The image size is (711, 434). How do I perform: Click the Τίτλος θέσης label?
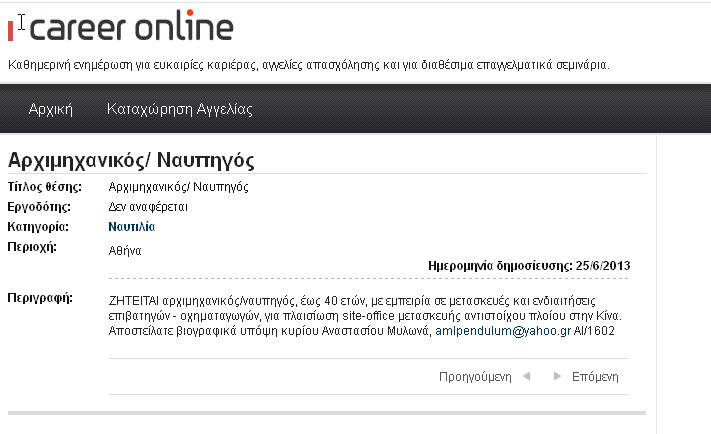click(x=40, y=187)
